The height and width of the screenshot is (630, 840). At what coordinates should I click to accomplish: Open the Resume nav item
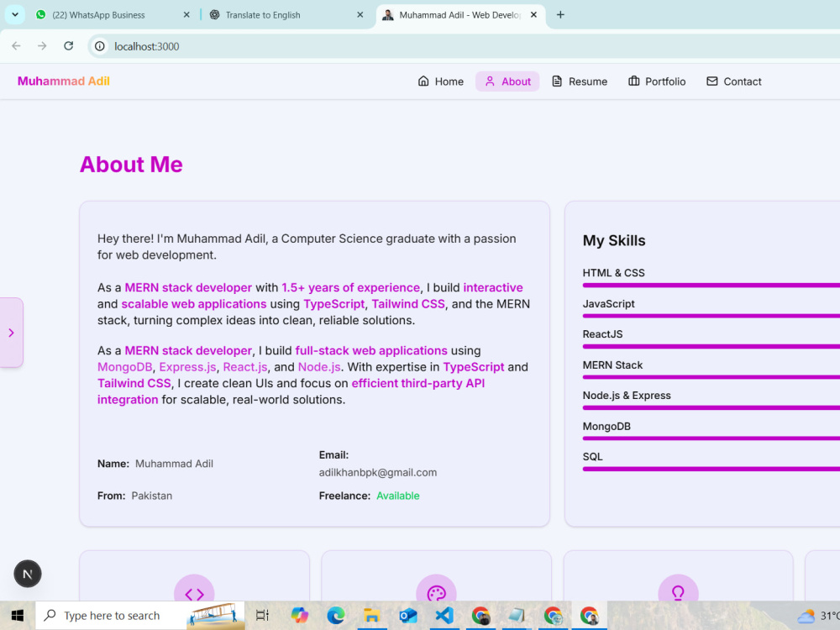point(580,81)
